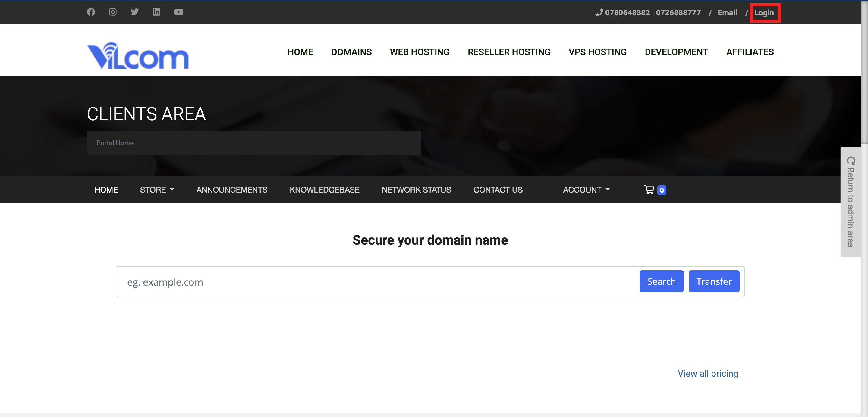Open the Twitter social icon
Screen dimensions: 868x417
pyautogui.click(x=134, y=12)
